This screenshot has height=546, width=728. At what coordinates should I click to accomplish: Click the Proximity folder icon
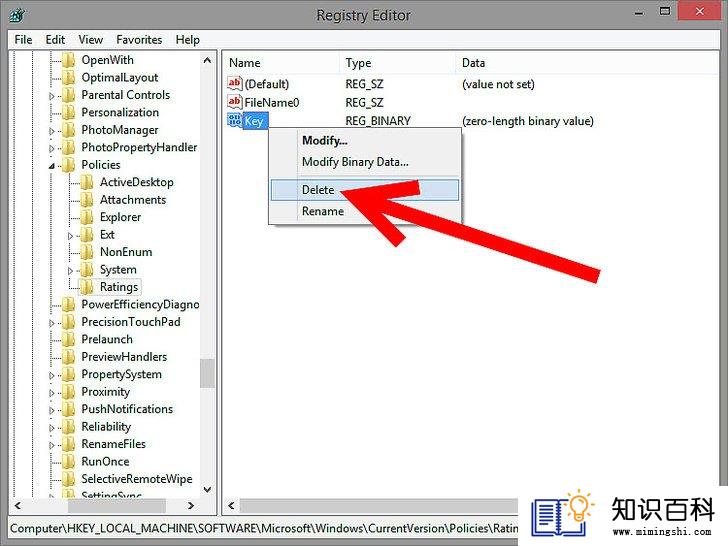[69, 392]
